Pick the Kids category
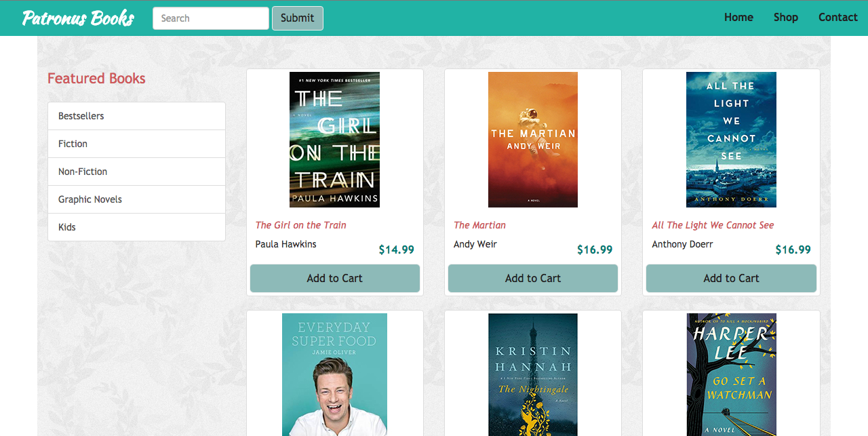868x436 pixels. point(136,227)
